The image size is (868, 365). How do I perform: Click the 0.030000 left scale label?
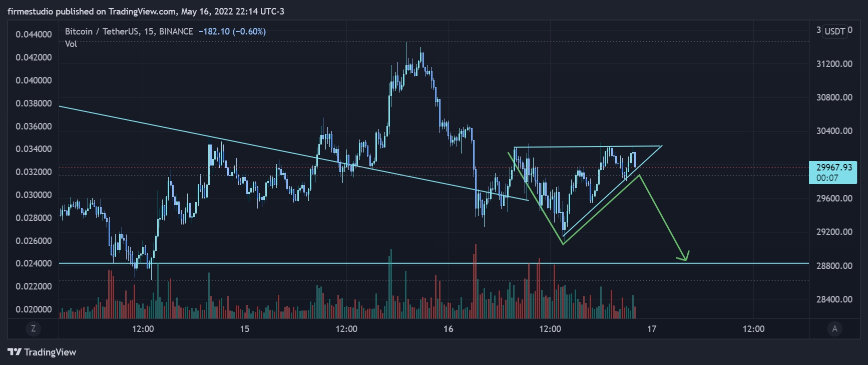point(34,195)
